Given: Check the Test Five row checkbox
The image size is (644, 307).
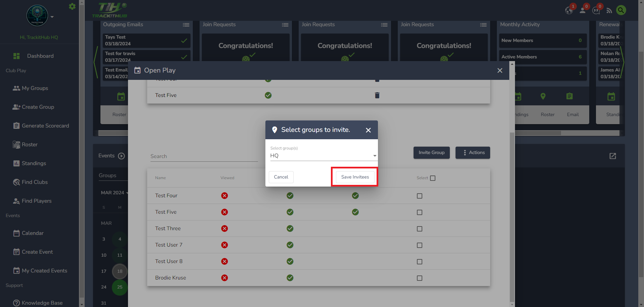Looking at the screenshot, I should (420, 212).
